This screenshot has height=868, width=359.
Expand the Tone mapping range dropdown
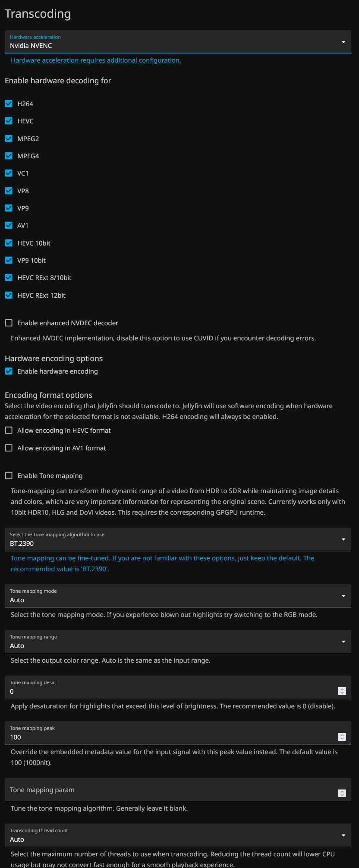click(178, 642)
